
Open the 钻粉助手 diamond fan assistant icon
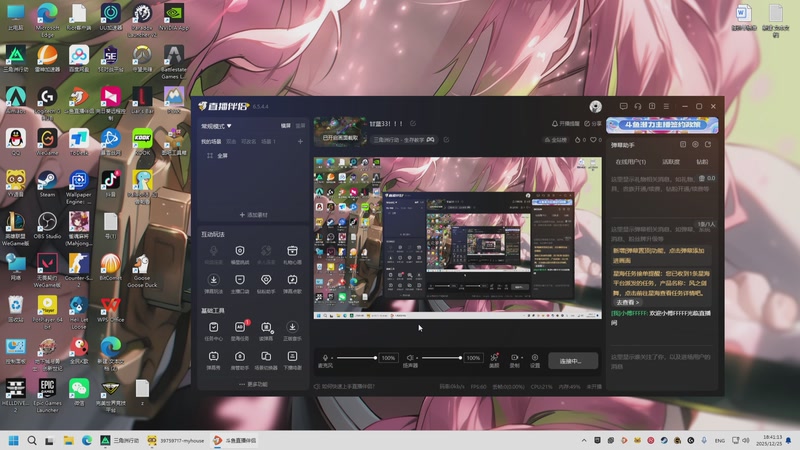(266, 284)
